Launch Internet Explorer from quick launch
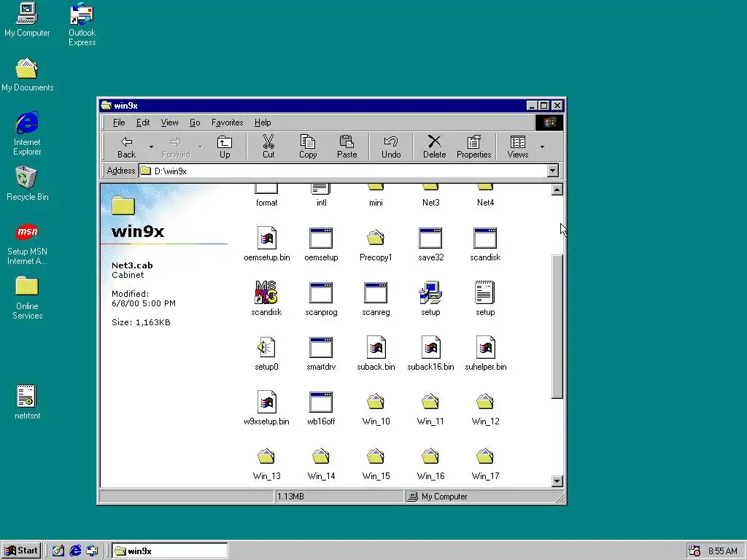The image size is (747, 560). [75, 551]
